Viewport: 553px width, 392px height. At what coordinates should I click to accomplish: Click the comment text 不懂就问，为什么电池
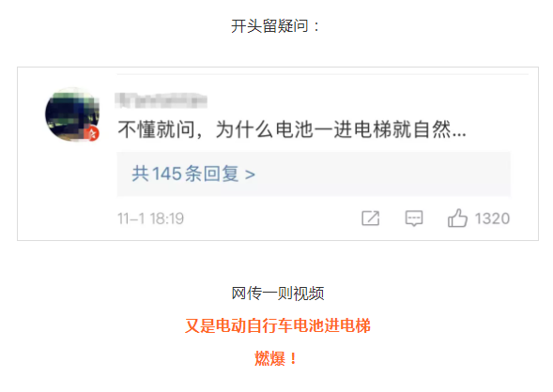tap(215, 129)
